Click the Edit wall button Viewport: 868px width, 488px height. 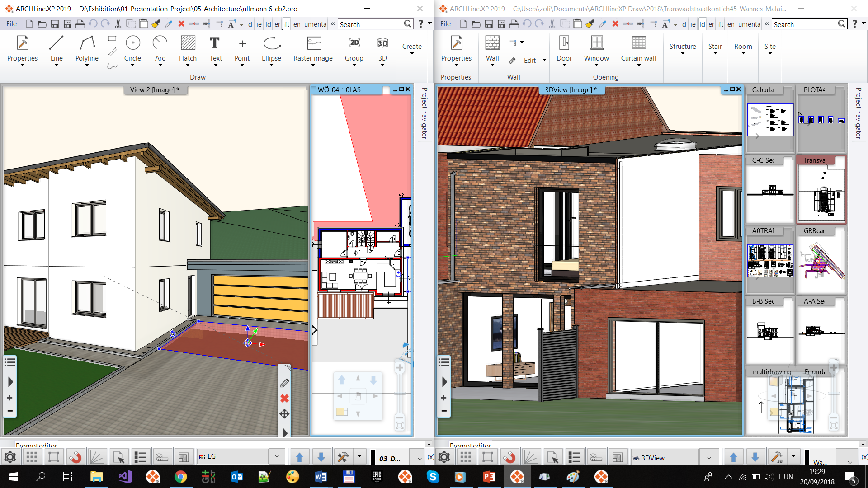tap(529, 60)
